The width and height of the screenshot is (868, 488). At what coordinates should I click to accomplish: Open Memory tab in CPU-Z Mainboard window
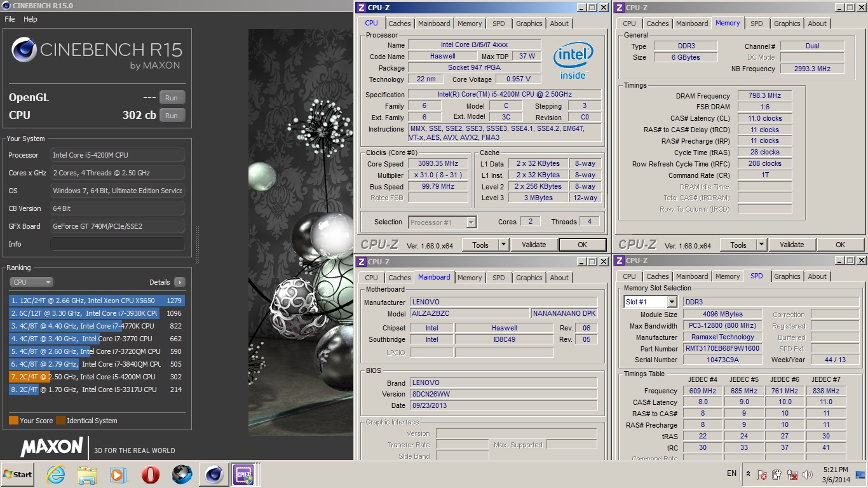tap(470, 278)
